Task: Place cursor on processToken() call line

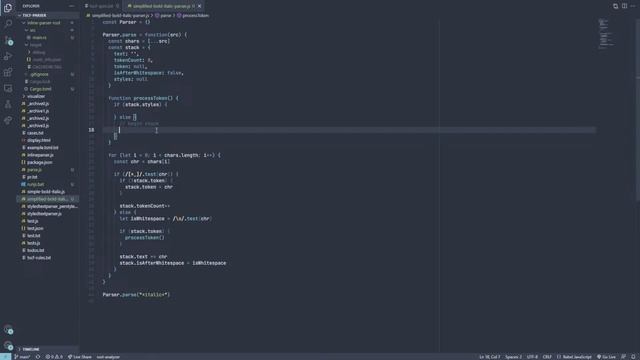Action: (144, 238)
